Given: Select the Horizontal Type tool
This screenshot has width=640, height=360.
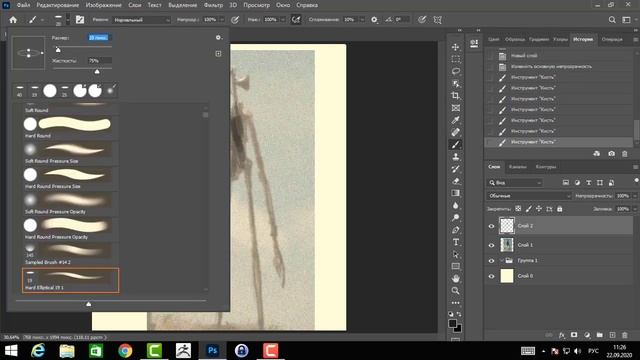Looking at the screenshot, I should coord(456,242).
